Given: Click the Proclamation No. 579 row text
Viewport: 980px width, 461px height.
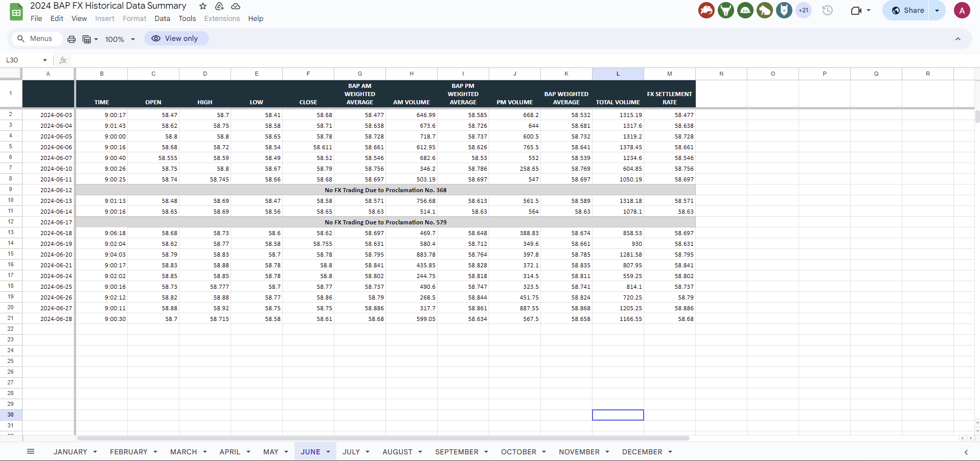Looking at the screenshot, I should point(385,222).
